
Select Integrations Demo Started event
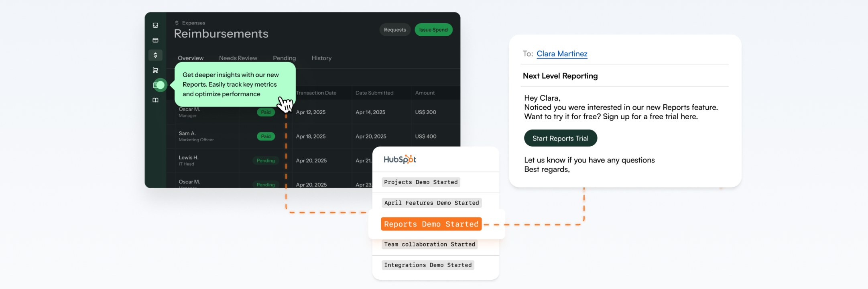point(428,265)
